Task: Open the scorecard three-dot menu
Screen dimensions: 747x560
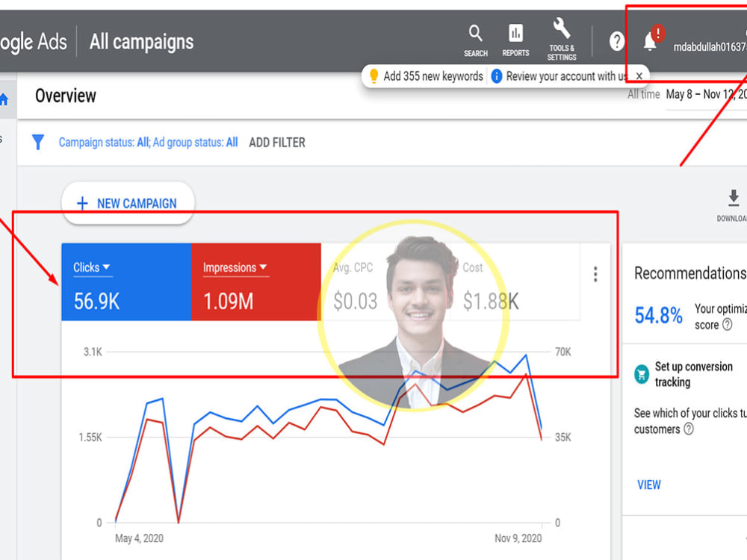Action: [x=595, y=274]
